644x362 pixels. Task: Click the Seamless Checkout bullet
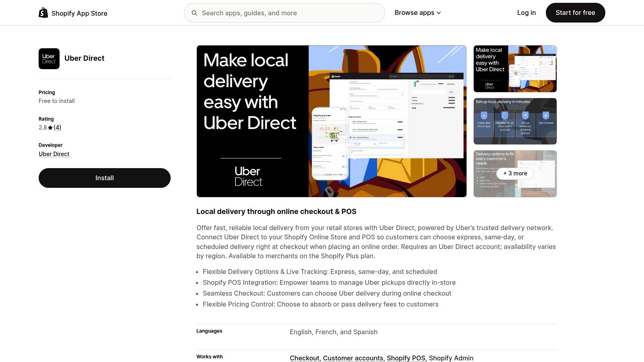pos(327,294)
